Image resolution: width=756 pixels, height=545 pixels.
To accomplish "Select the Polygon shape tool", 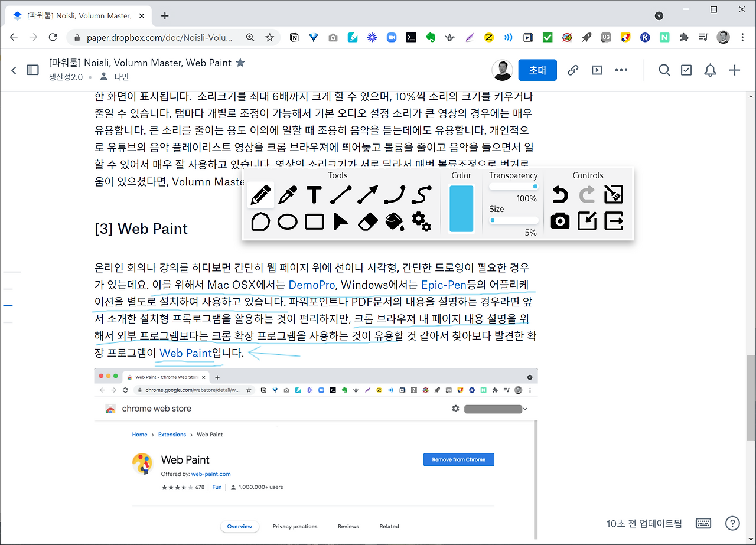I will coord(260,221).
